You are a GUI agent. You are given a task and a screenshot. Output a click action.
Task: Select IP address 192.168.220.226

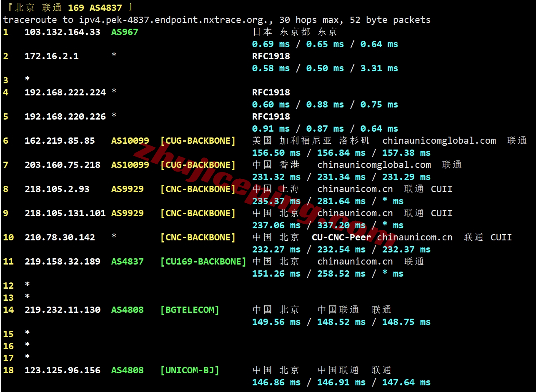pos(65,116)
